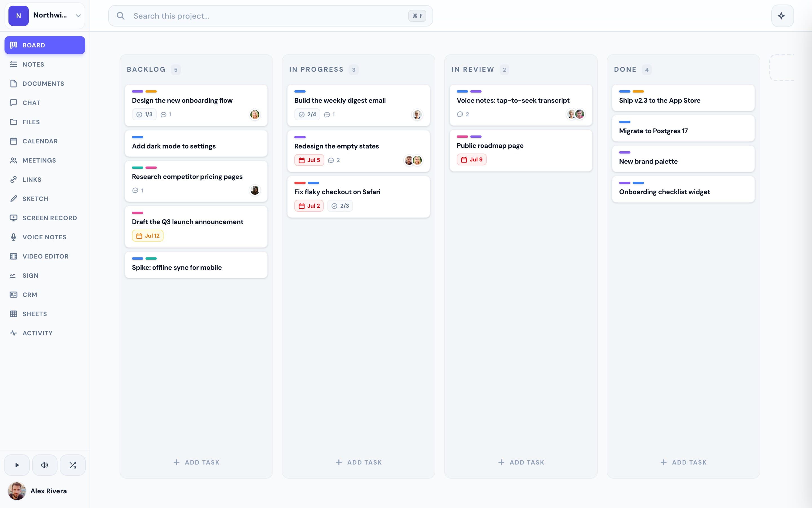Click the assignee avatar on onboarding flow card
Screen dimensions: 812x508
[255, 114]
